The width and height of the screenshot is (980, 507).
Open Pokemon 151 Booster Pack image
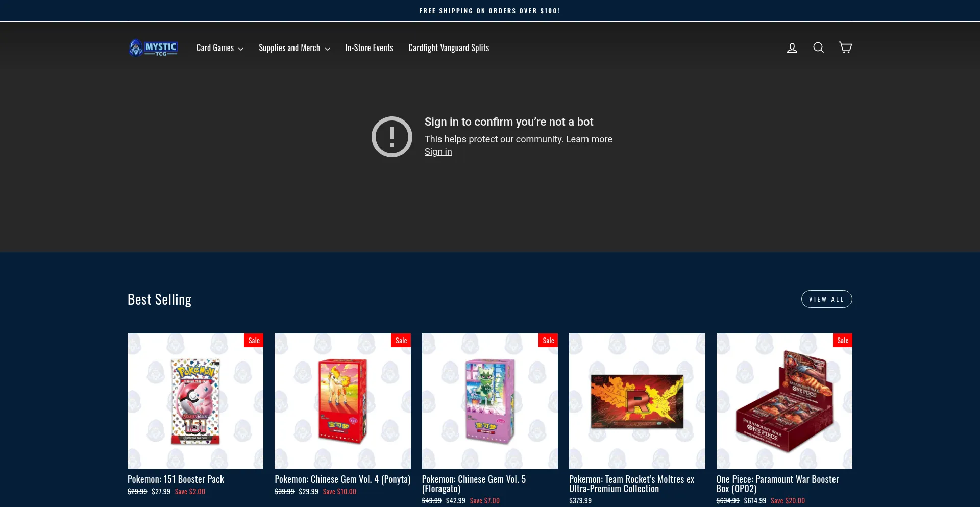pos(195,401)
